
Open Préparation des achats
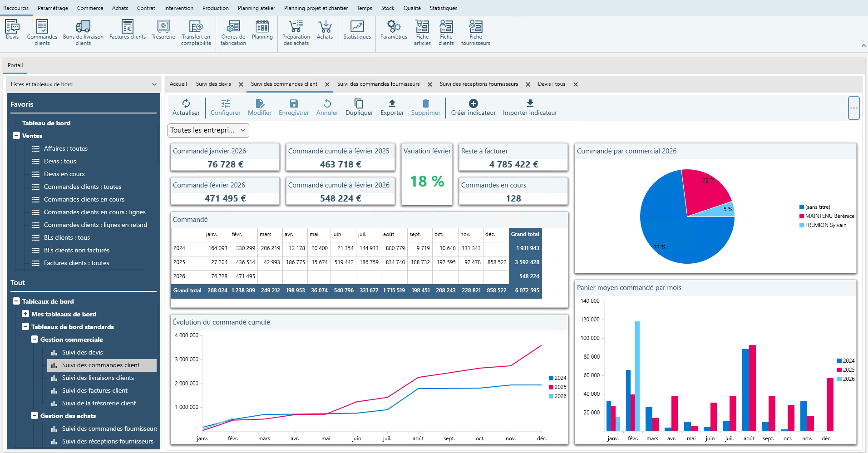296,31
